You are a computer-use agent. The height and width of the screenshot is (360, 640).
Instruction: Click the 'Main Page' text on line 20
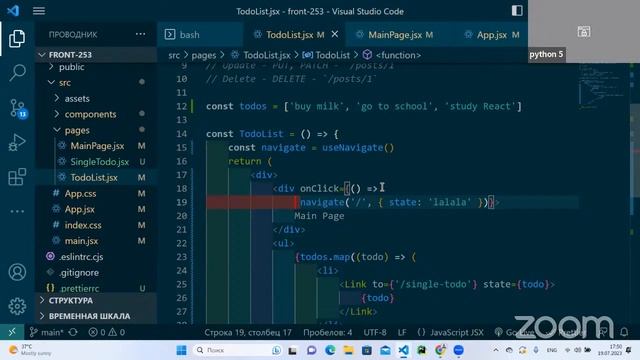point(319,216)
